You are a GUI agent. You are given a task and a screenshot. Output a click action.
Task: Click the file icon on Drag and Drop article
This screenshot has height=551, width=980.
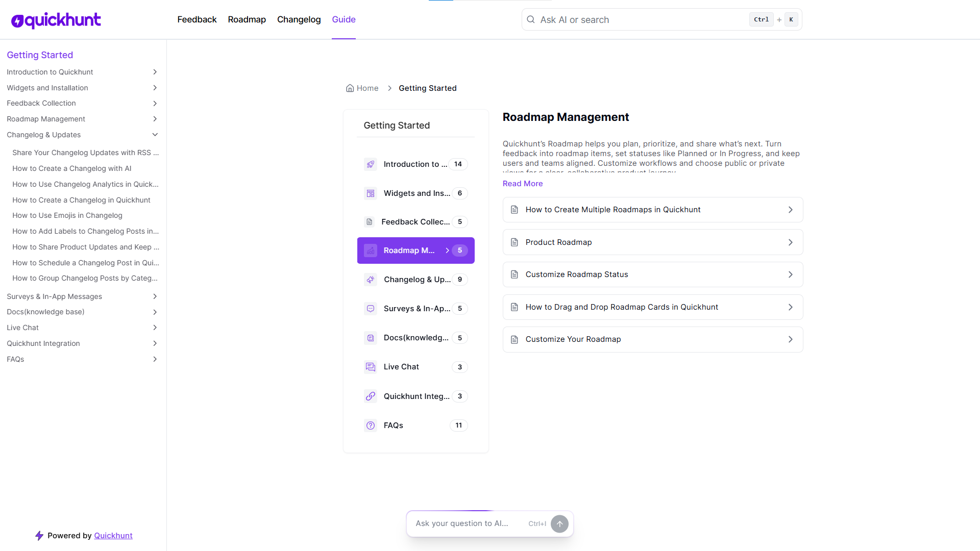click(x=514, y=307)
